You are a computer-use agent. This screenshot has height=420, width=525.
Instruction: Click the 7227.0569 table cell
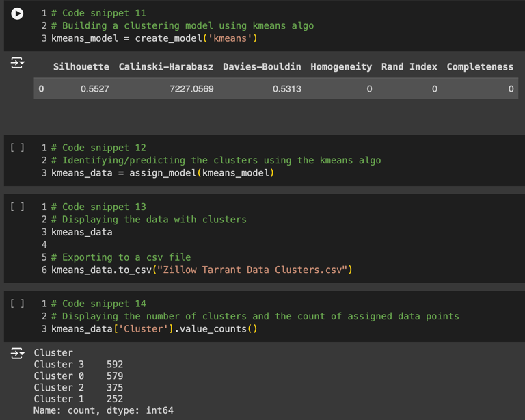191,89
